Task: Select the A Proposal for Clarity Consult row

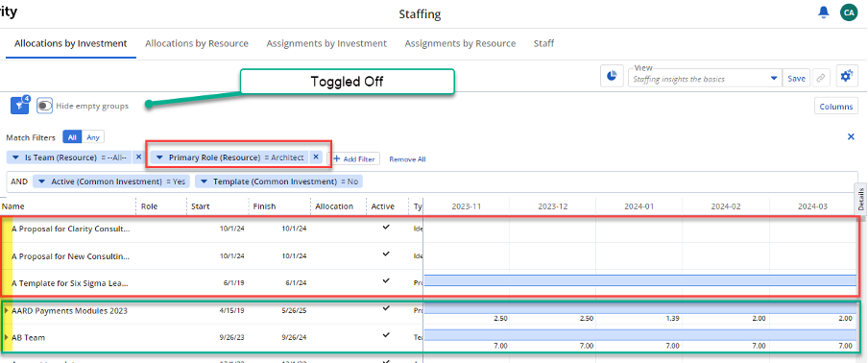Action: [70, 229]
